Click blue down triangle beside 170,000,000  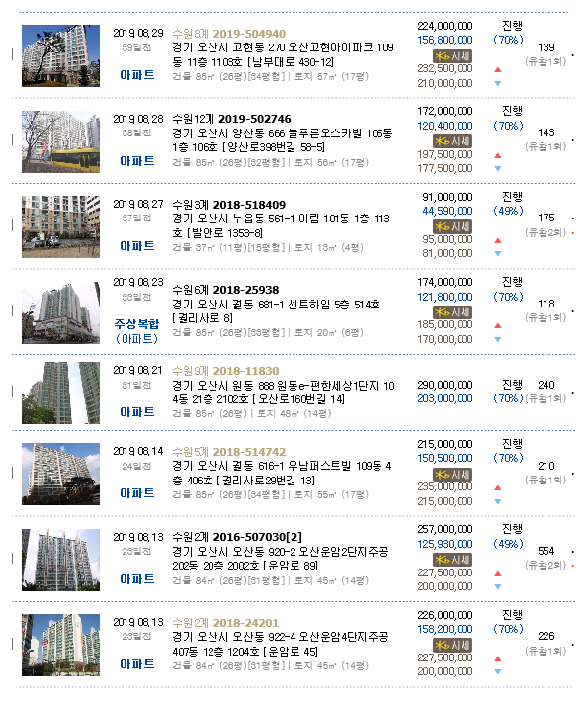(498, 339)
